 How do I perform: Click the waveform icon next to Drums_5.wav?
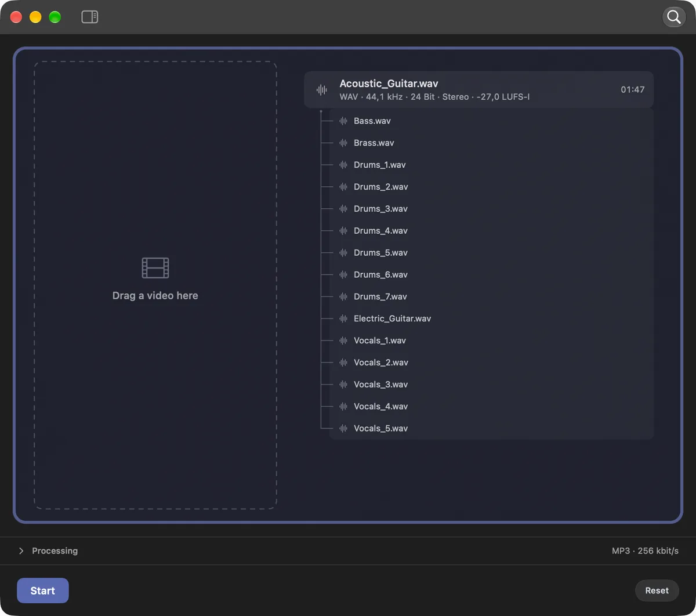(x=343, y=253)
